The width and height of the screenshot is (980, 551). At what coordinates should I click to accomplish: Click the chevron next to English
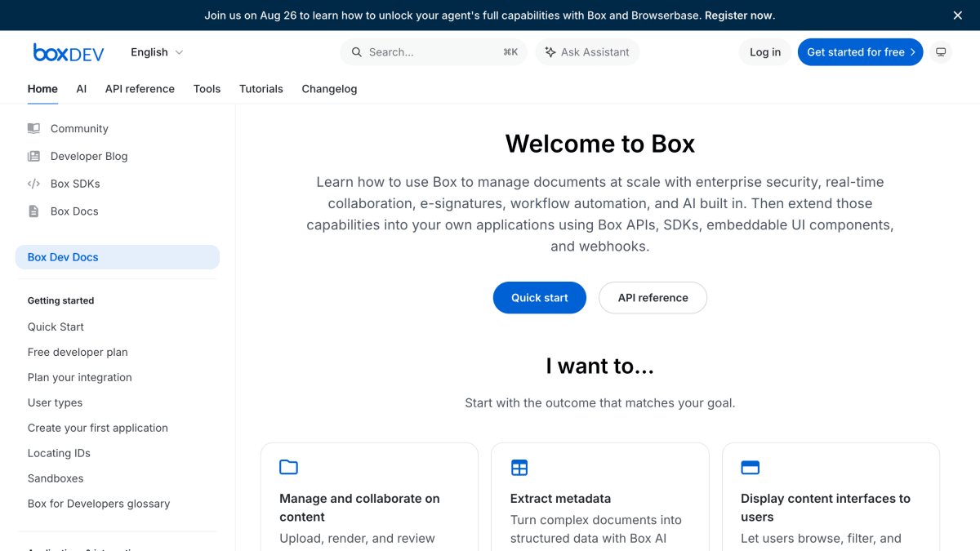[x=179, y=52]
